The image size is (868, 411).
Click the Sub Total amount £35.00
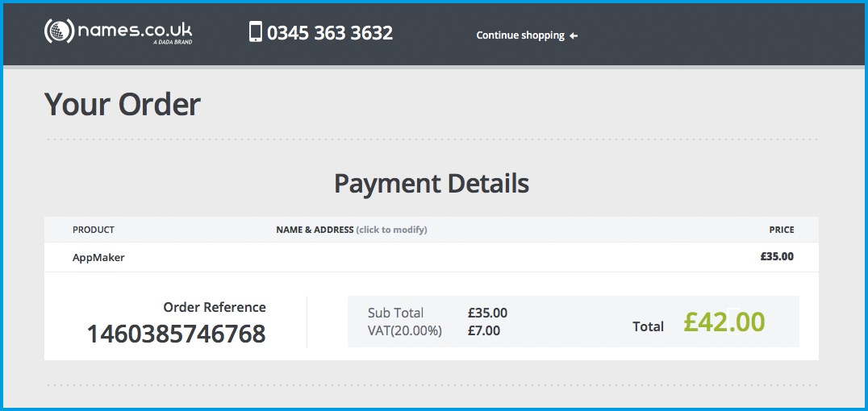tap(487, 313)
